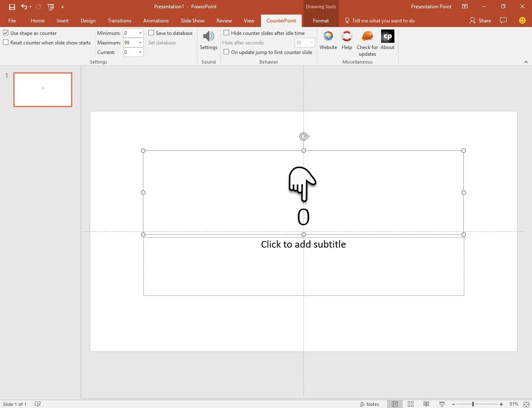Click the Share button
The image size is (532, 408).
click(x=480, y=21)
